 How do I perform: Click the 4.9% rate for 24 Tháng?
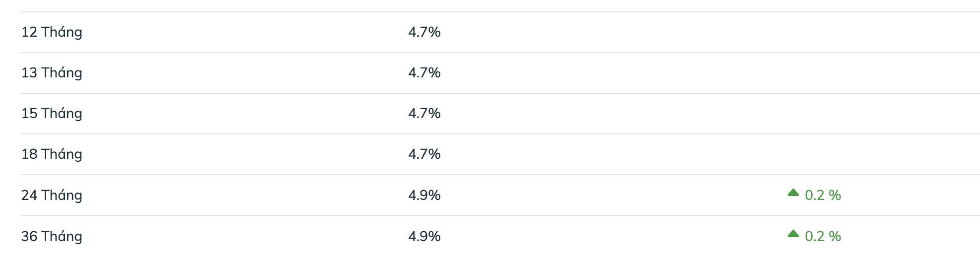(x=424, y=195)
